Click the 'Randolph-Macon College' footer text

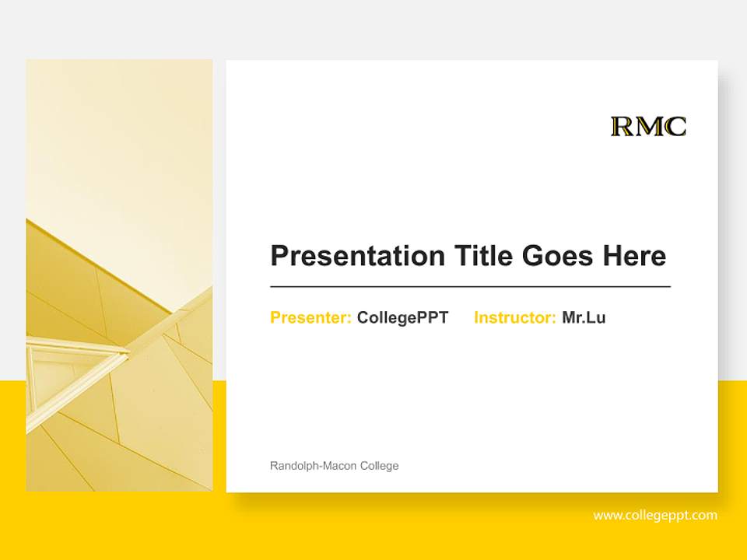click(335, 466)
